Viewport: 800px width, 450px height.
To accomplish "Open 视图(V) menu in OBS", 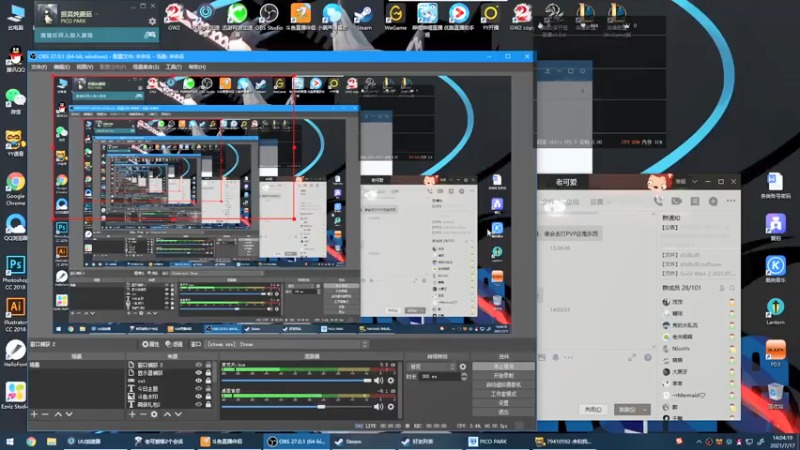I will (85, 67).
